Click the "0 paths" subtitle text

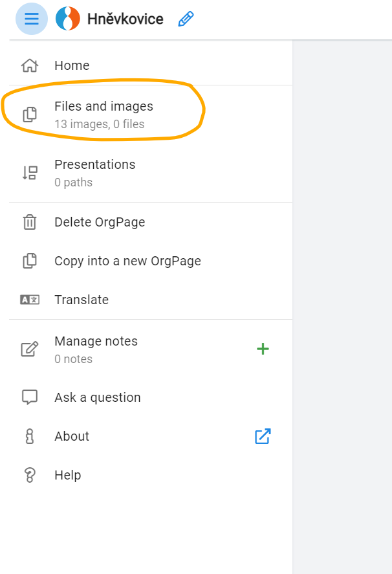(x=73, y=182)
